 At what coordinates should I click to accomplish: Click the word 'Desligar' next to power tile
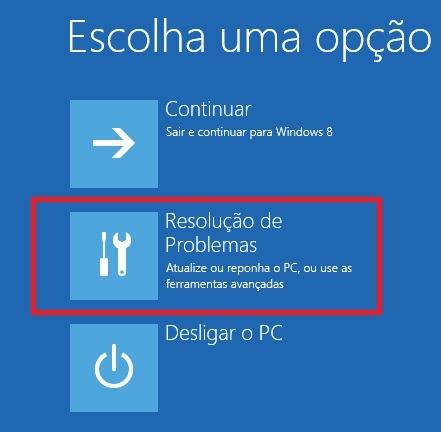200,334
